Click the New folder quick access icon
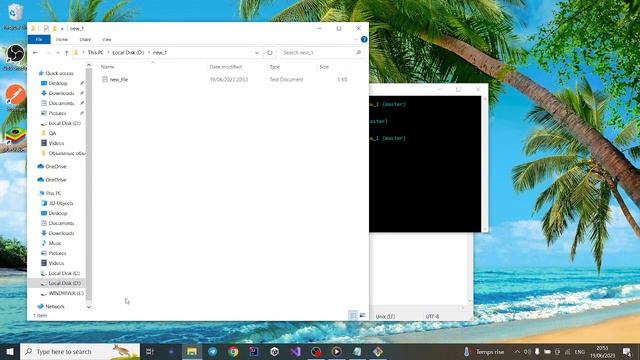Screen dimensions: 640x360 click(x=54, y=28)
